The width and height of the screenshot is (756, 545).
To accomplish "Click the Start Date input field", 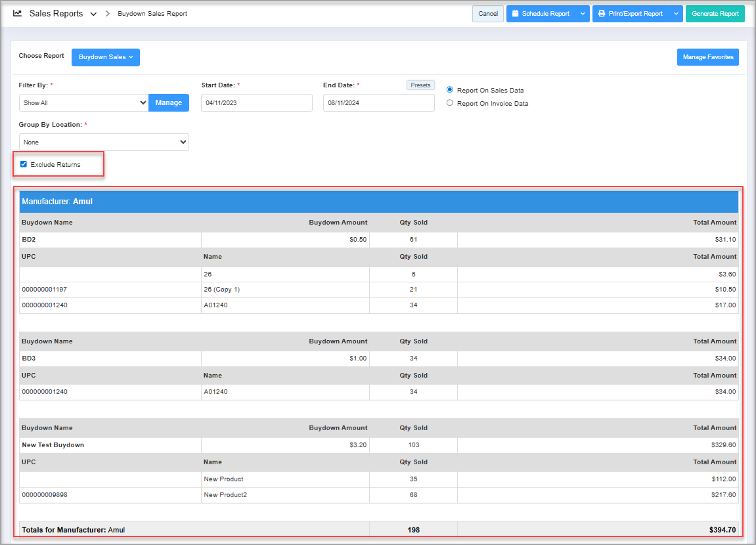I will pyautogui.click(x=256, y=103).
